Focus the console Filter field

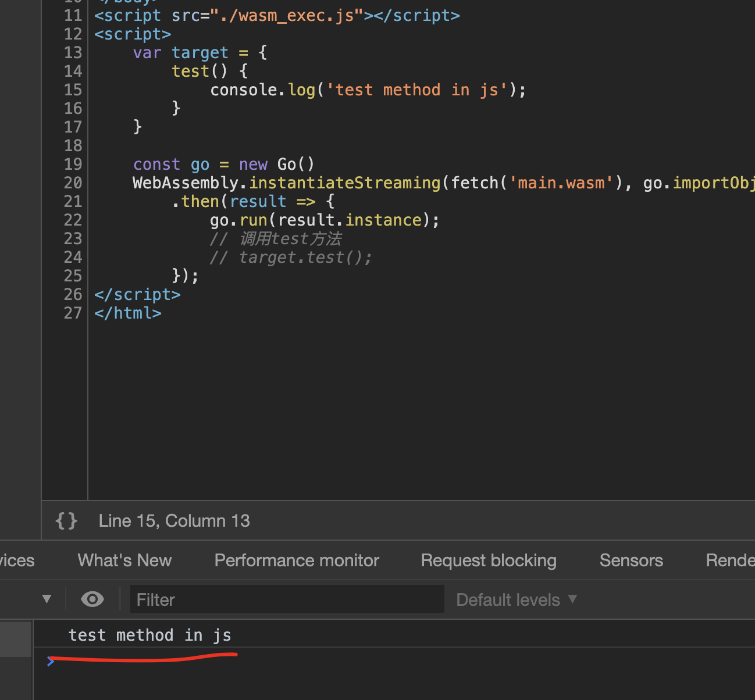[x=287, y=599]
